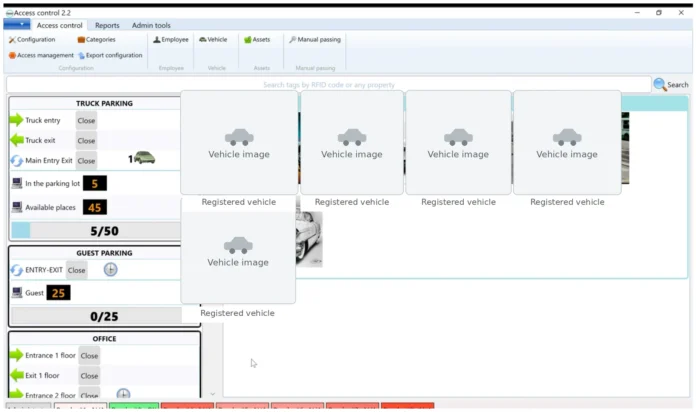This screenshot has height=412, width=696.
Task: Select the GUEST PARKING header
Action: pos(104,253)
